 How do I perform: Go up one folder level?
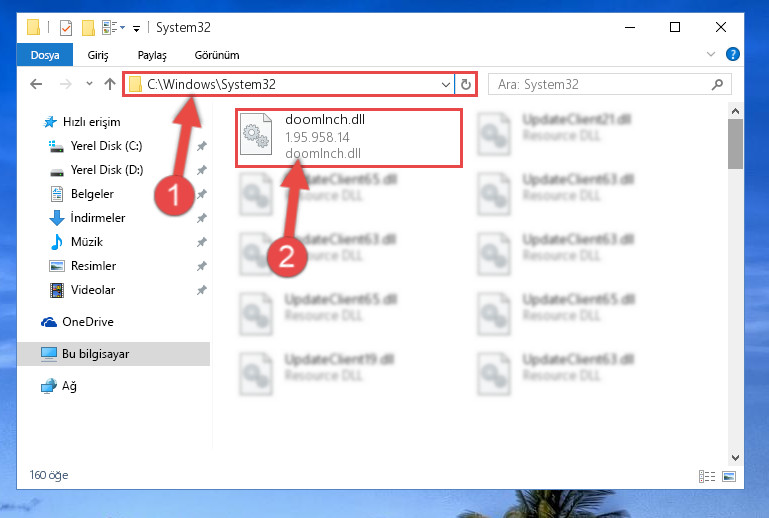tap(110, 84)
